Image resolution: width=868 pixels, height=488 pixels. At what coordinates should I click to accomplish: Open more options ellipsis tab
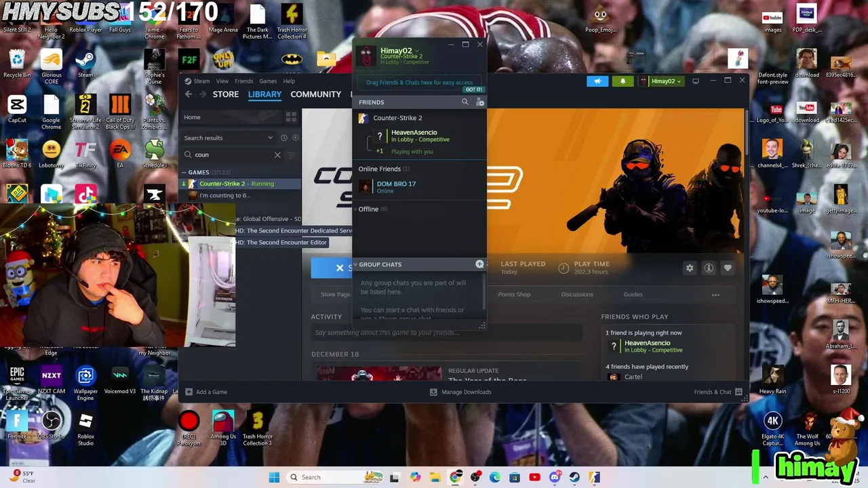coord(715,295)
